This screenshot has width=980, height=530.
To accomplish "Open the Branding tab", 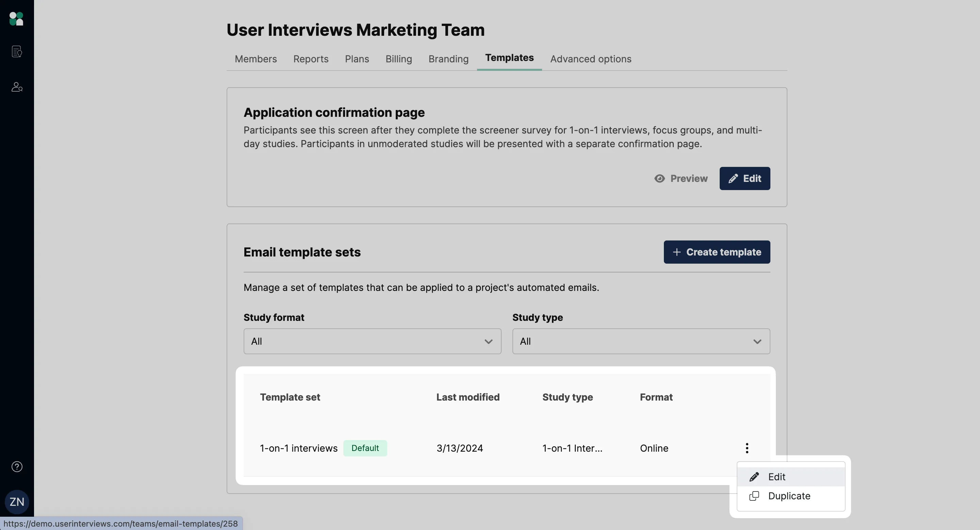I will 448,59.
